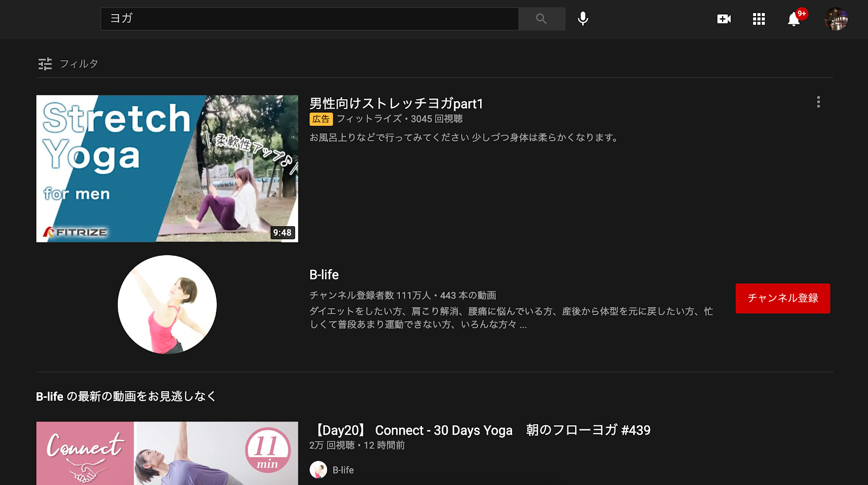Viewport: 868px width, 485px height.
Task: Click the heading B-life の最新の動画をお見逃しなく
Action: [126, 397]
